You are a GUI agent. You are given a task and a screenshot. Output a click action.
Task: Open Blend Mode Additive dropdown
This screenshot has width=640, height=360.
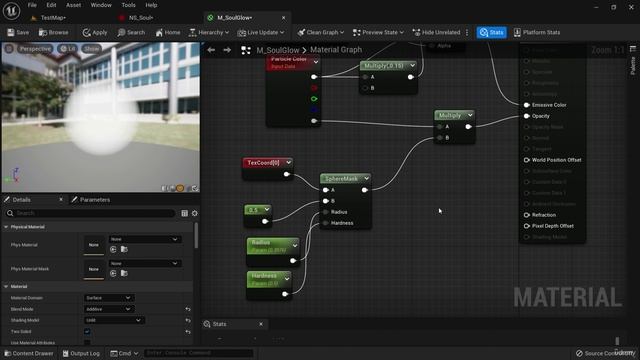(108, 309)
